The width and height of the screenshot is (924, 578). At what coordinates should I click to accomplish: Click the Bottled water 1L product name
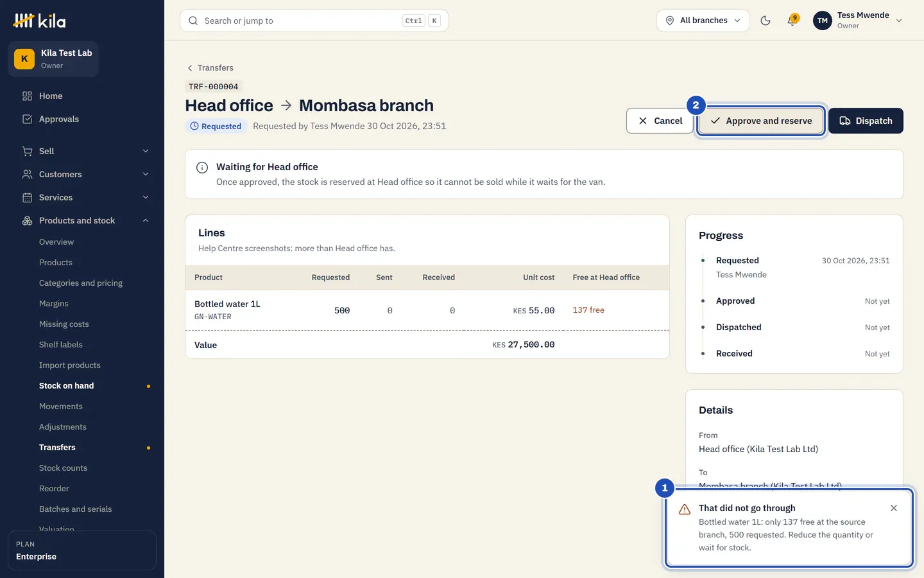pos(227,304)
